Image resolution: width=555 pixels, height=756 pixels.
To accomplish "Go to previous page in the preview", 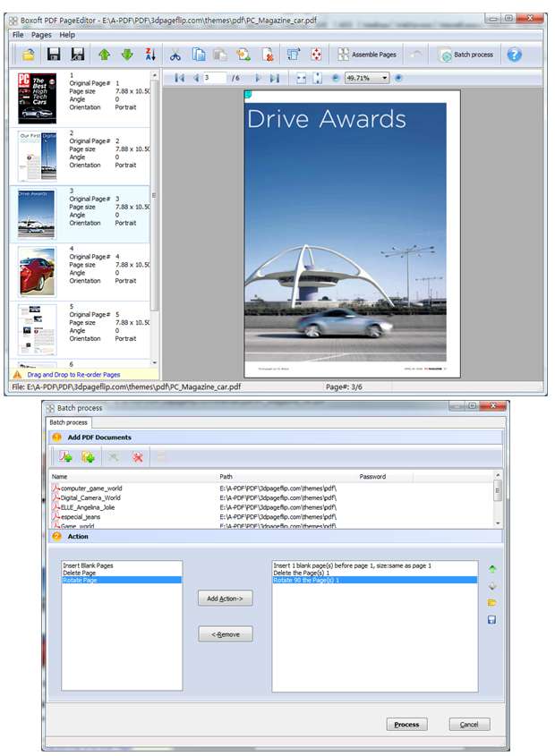I will [196, 78].
